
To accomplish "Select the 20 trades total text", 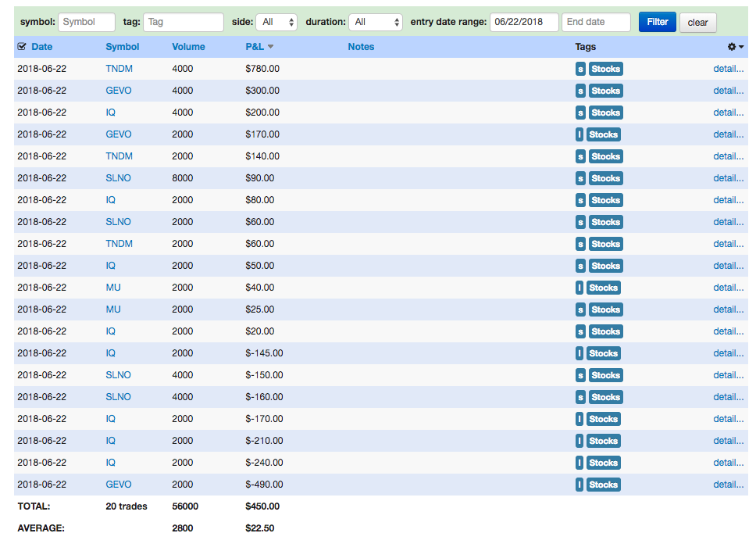I will (127, 506).
